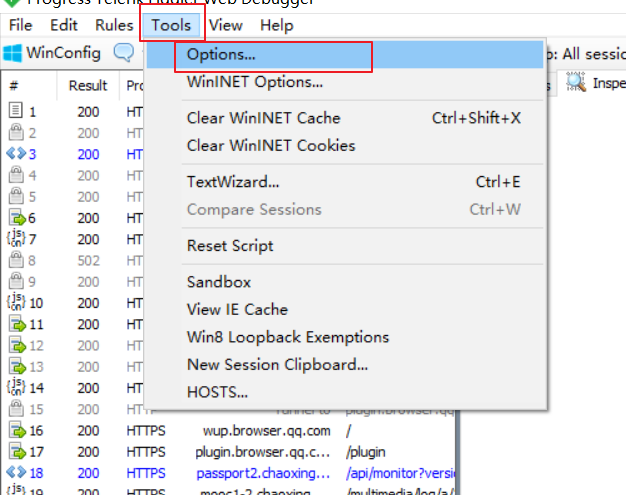Screen dimensions: 626x495
Task: Click the JS icon of session 14
Action: (x=16, y=387)
